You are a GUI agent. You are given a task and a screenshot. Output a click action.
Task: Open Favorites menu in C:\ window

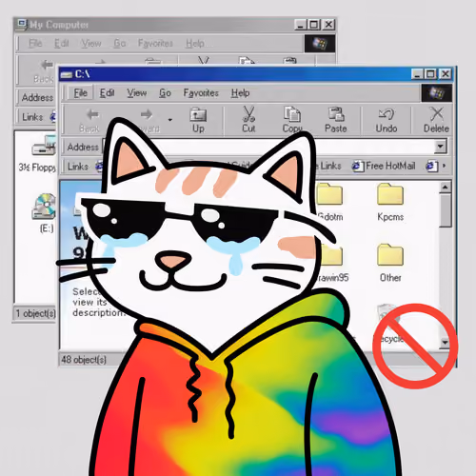tap(201, 93)
